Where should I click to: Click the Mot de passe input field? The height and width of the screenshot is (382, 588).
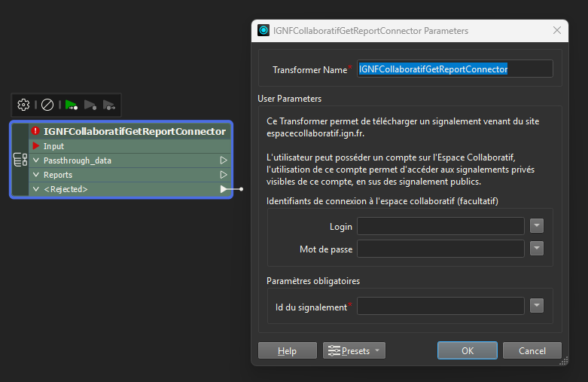tap(440, 249)
